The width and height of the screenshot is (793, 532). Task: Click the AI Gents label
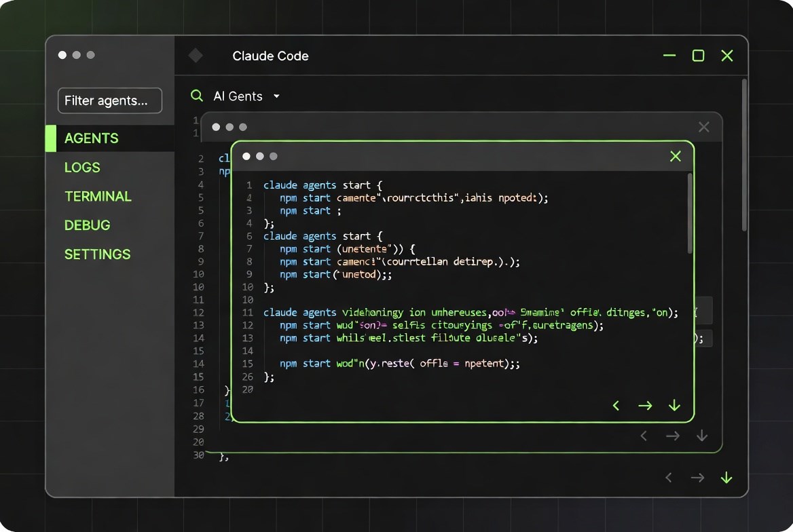click(x=238, y=96)
